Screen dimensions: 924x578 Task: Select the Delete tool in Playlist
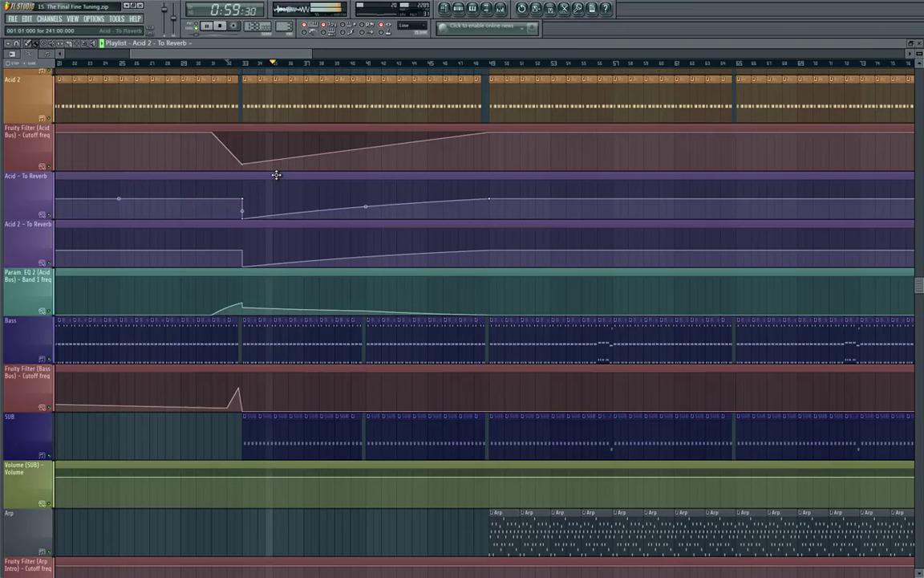tap(43, 43)
